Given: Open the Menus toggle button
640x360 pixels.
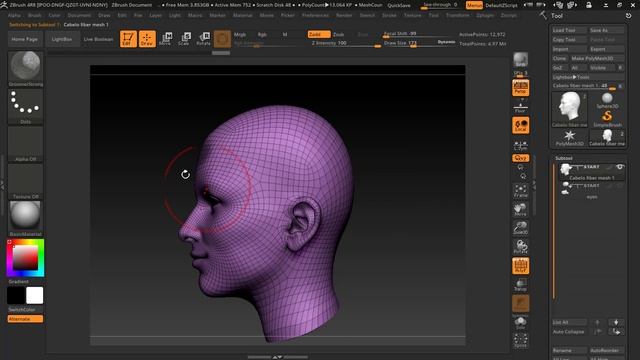Looking at the screenshot, I should click(x=474, y=5).
